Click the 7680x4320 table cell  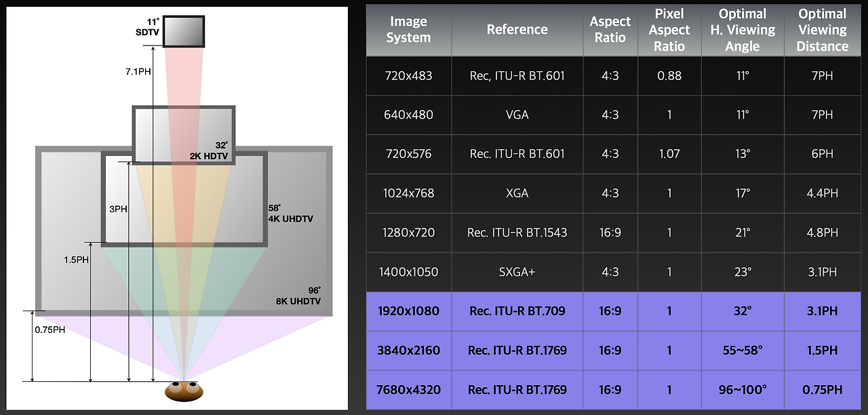click(x=409, y=390)
